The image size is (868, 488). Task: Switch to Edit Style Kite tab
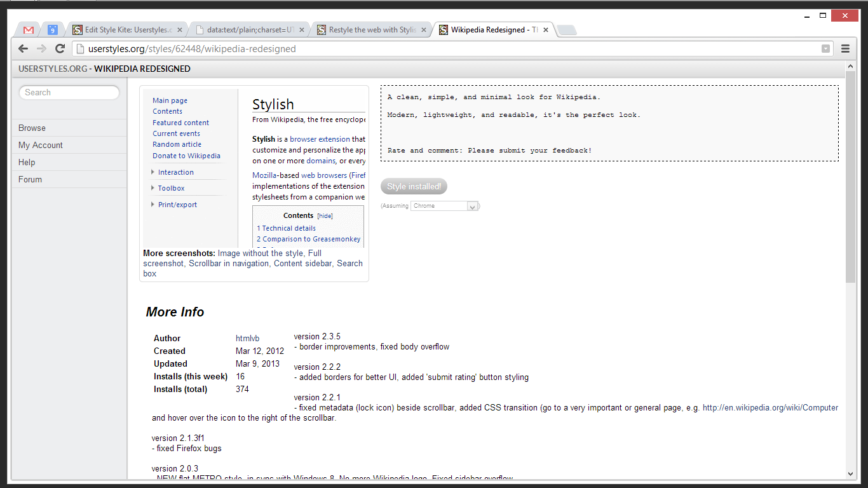coord(126,30)
